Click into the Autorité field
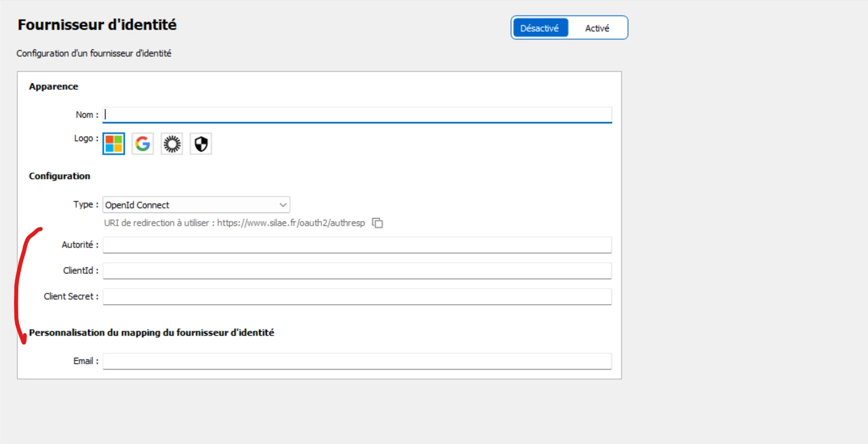 tap(357, 245)
